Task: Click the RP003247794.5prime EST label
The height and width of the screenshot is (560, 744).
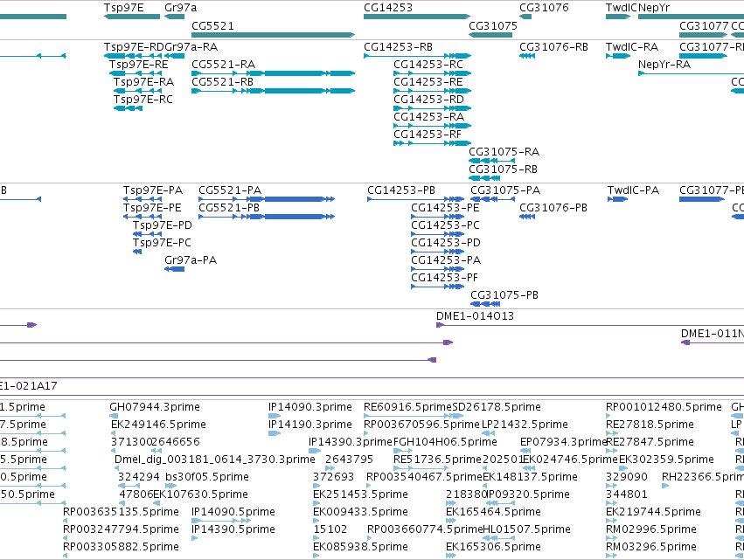Action: pos(121,529)
